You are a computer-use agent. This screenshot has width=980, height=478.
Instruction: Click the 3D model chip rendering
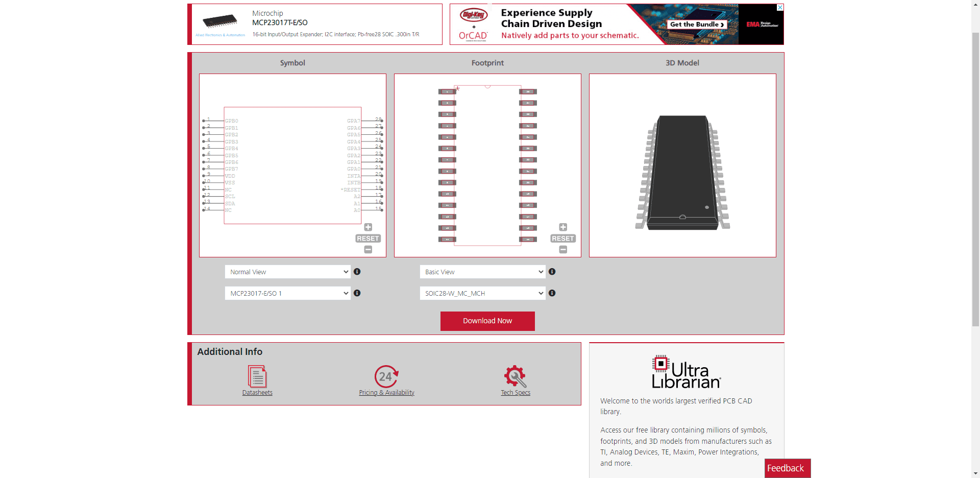(x=682, y=173)
